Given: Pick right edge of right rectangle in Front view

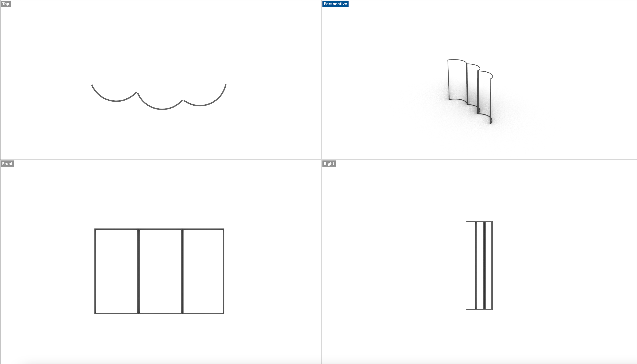Looking at the screenshot, I should tap(223, 271).
